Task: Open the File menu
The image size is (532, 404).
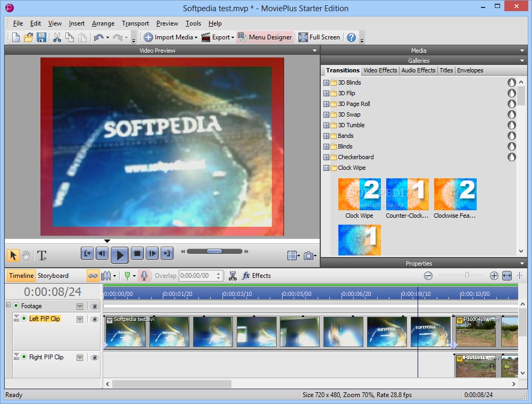Action: (18, 23)
